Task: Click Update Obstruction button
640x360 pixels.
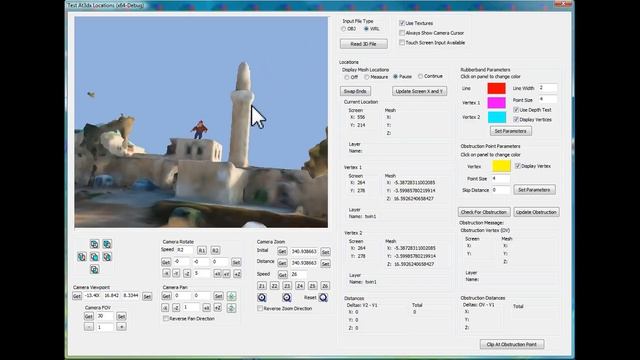Action: coord(536,212)
